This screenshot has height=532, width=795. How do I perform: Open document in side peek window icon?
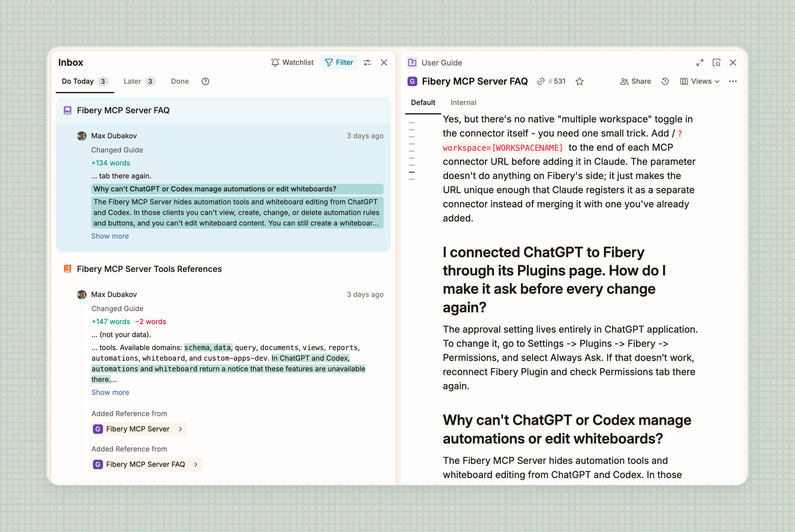(716, 62)
